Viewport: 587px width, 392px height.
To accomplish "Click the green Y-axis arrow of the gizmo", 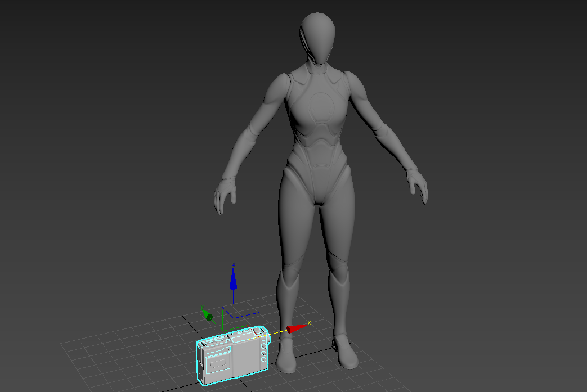I will click(208, 315).
